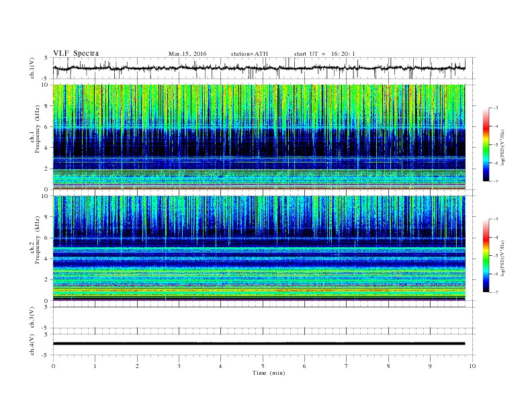Click the ch.2 spectrogram color bar
Viewport: 532px width, 411px height.
point(486,256)
